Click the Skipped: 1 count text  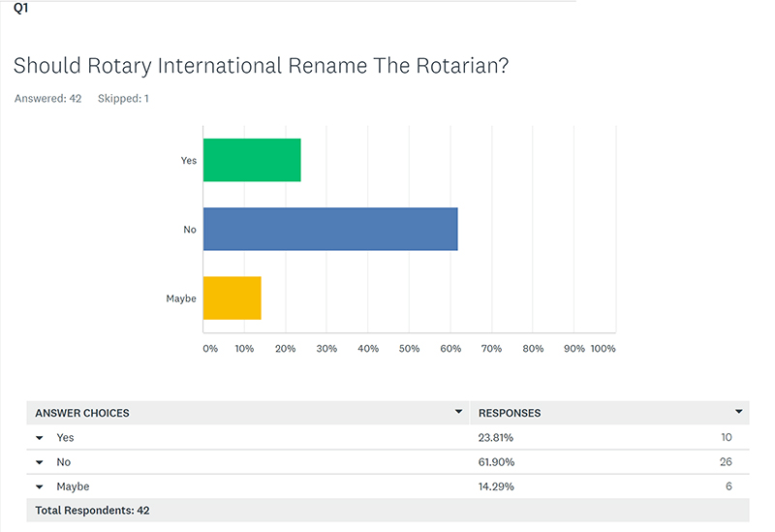pos(123,99)
